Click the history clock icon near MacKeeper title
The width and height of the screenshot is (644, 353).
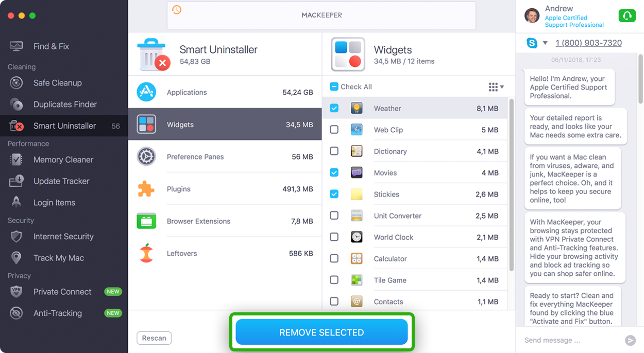[177, 10]
